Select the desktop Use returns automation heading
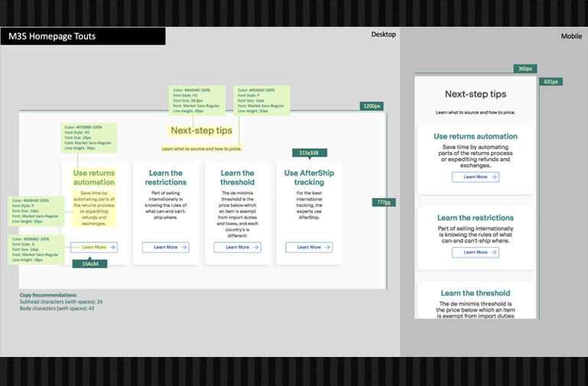The image size is (588, 386). click(94, 177)
